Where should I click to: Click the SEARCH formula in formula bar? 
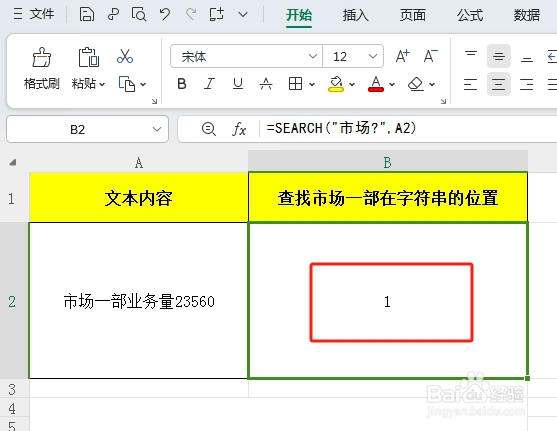[341, 128]
